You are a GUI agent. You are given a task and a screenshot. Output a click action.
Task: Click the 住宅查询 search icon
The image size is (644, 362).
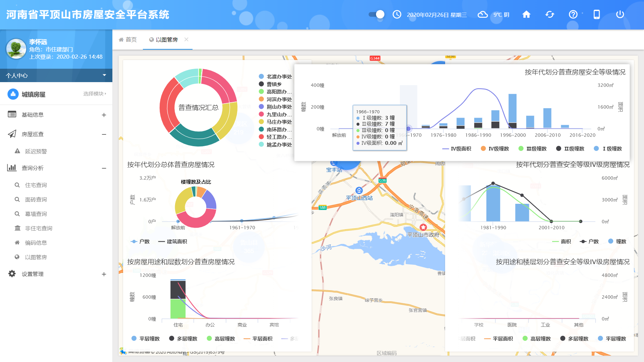[x=17, y=185]
